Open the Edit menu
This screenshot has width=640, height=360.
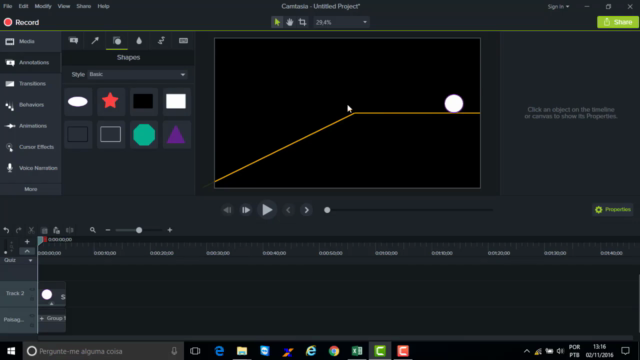coord(23,6)
